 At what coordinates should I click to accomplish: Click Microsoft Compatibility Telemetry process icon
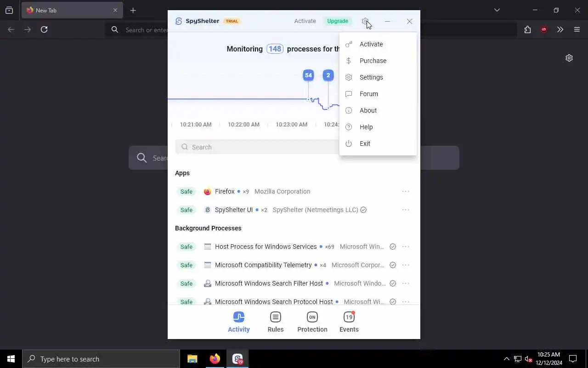coord(208,265)
